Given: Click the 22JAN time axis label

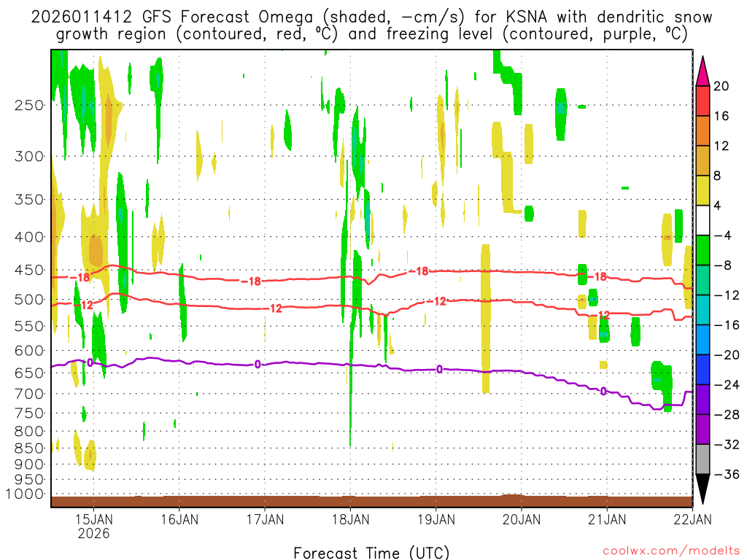Looking at the screenshot, I should point(693,519).
